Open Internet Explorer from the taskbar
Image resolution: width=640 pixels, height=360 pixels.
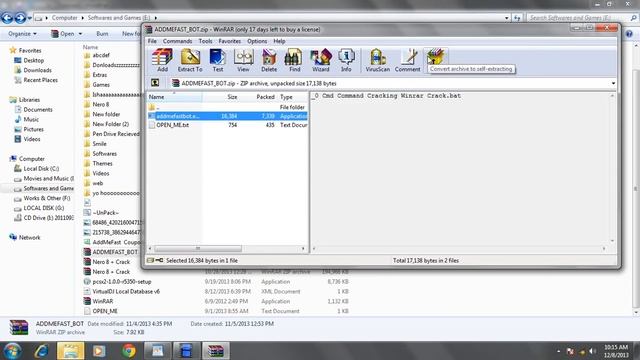tap(41, 351)
